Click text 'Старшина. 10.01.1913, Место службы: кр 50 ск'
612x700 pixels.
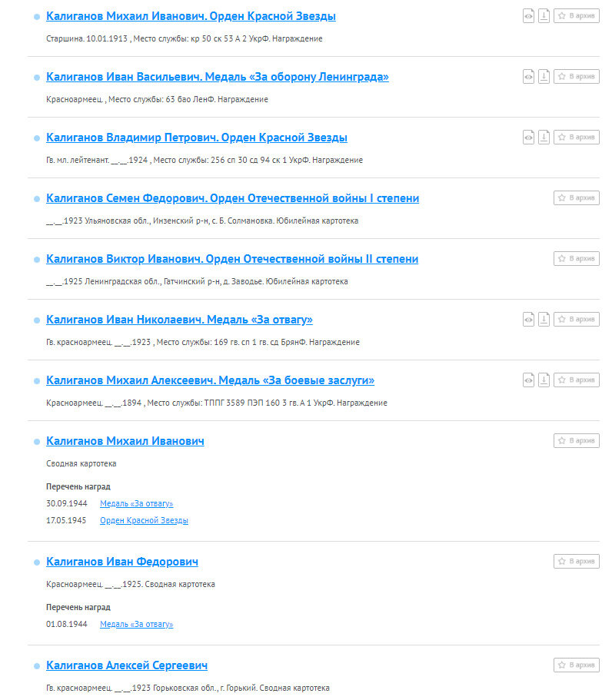coord(184,39)
